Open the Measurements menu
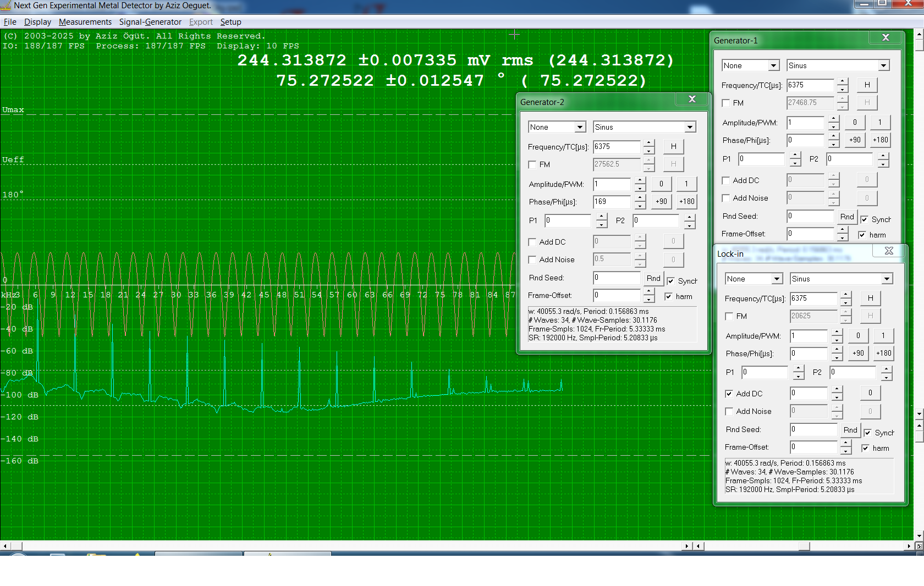Viewport: 924px width, 586px height. (85, 22)
